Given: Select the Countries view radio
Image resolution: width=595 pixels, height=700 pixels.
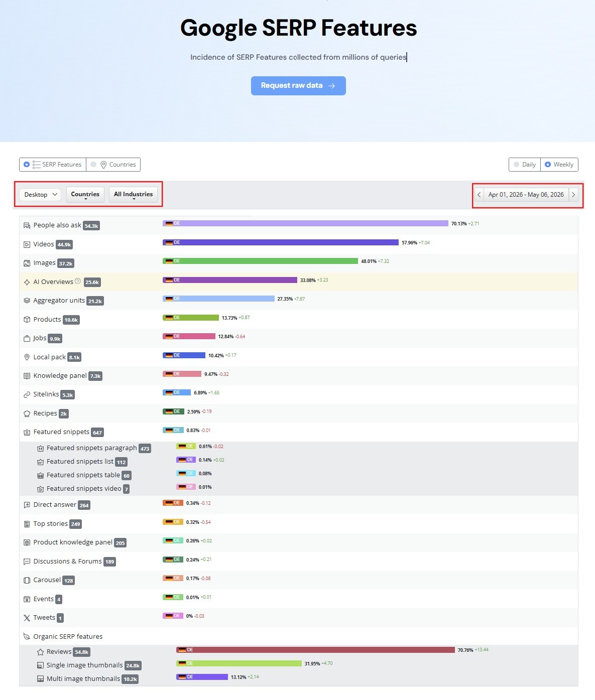Looking at the screenshot, I should click(93, 165).
